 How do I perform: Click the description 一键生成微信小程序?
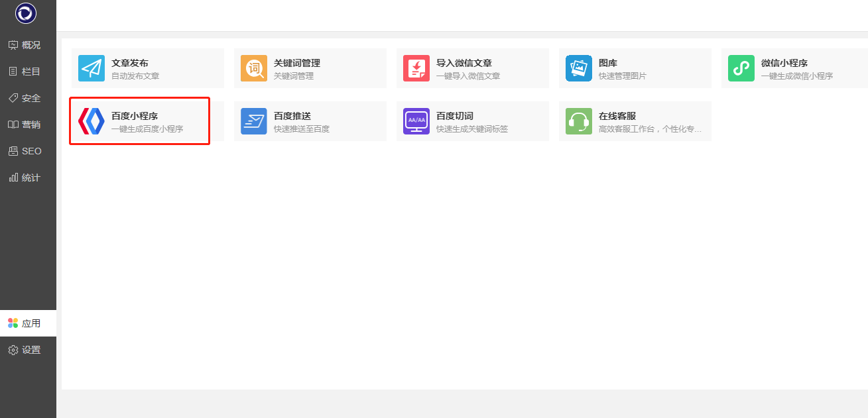[797, 76]
